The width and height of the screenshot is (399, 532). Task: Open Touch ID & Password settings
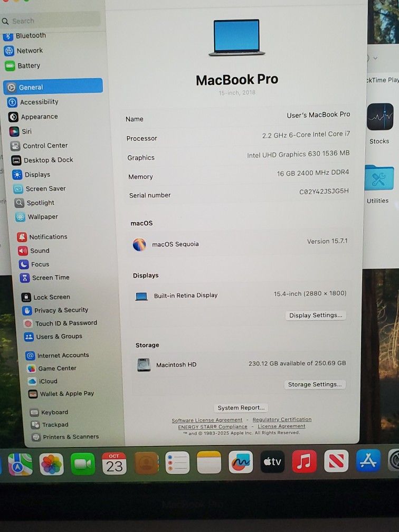tap(60, 324)
